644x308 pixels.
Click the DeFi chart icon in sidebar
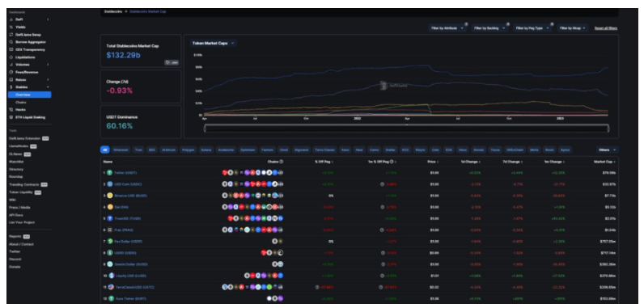[x=11, y=19]
